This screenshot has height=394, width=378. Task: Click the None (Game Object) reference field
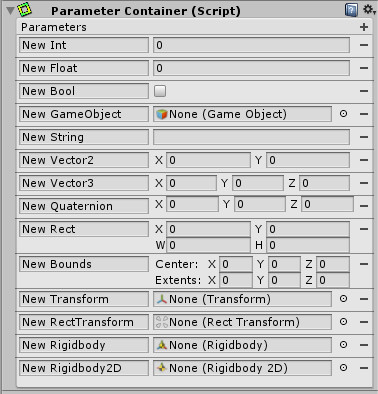tap(242, 114)
